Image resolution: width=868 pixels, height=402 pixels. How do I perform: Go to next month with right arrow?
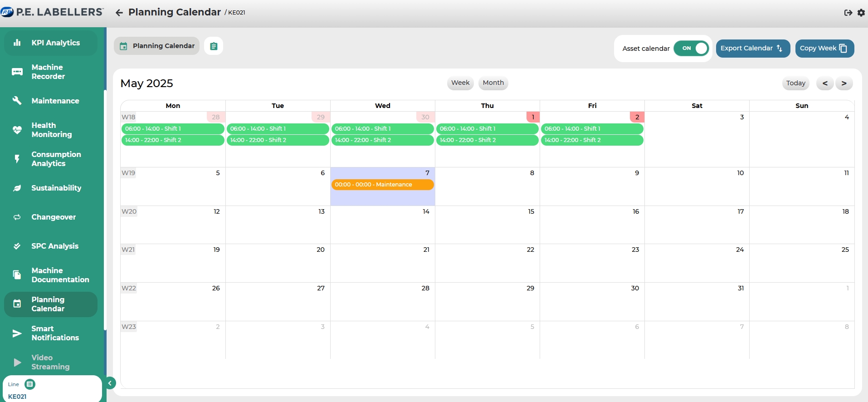click(844, 83)
